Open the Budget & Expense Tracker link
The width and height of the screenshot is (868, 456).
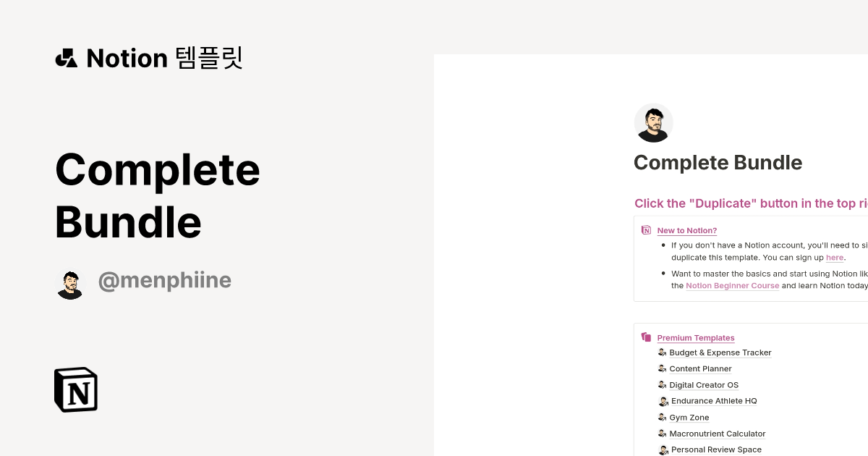(720, 352)
